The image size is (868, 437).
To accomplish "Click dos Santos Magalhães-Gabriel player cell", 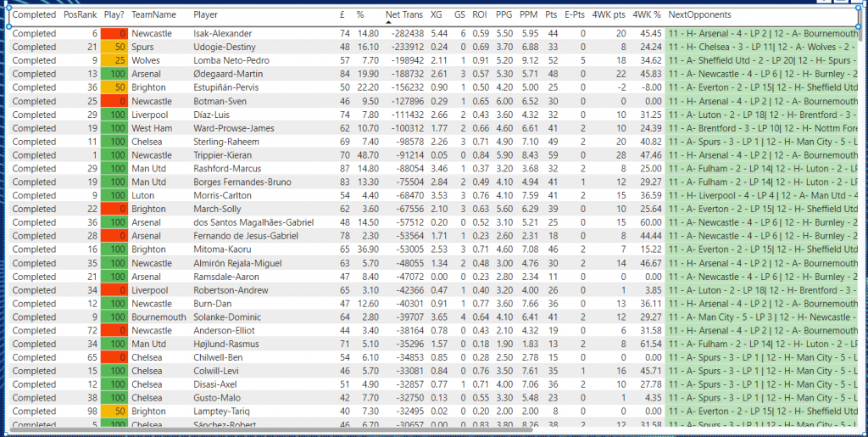I will [x=253, y=222].
